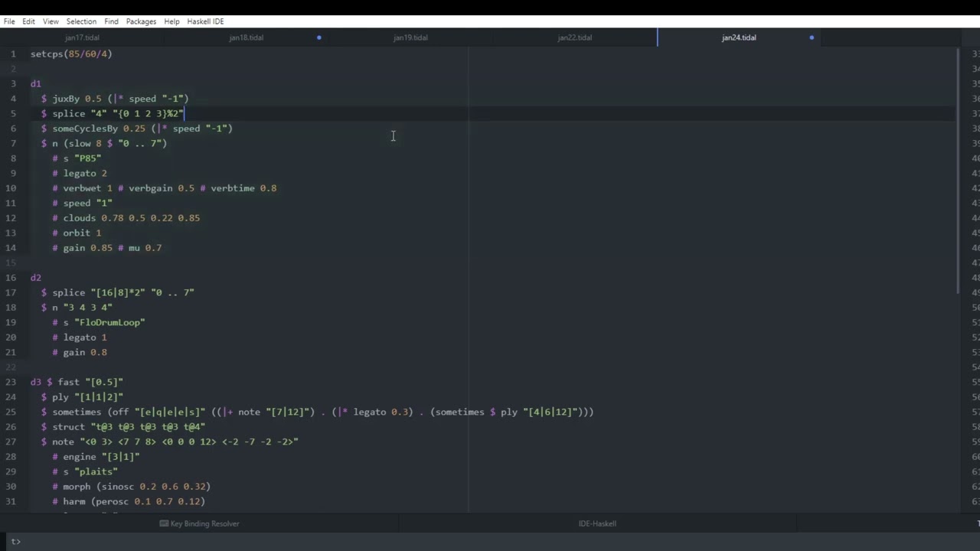Image resolution: width=980 pixels, height=551 pixels.
Task: Switch to the jan22.tidal tab
Action: click(x=574, y=37)
